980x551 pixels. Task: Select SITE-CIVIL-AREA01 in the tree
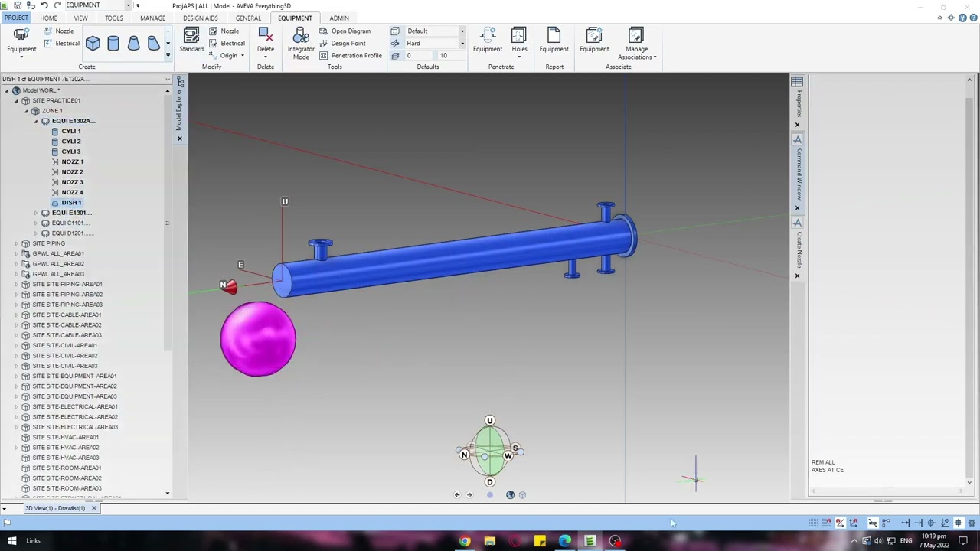pos(64,345)
